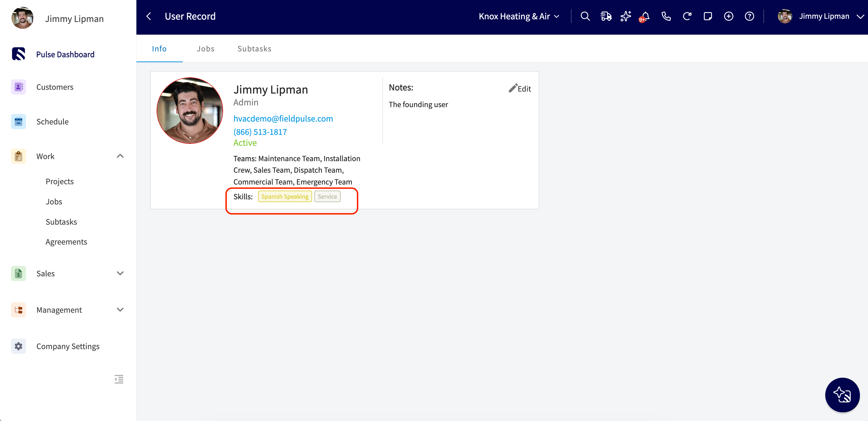Go back using the header back arrow
Screen dimensions: 868x421
pos(149,16)
